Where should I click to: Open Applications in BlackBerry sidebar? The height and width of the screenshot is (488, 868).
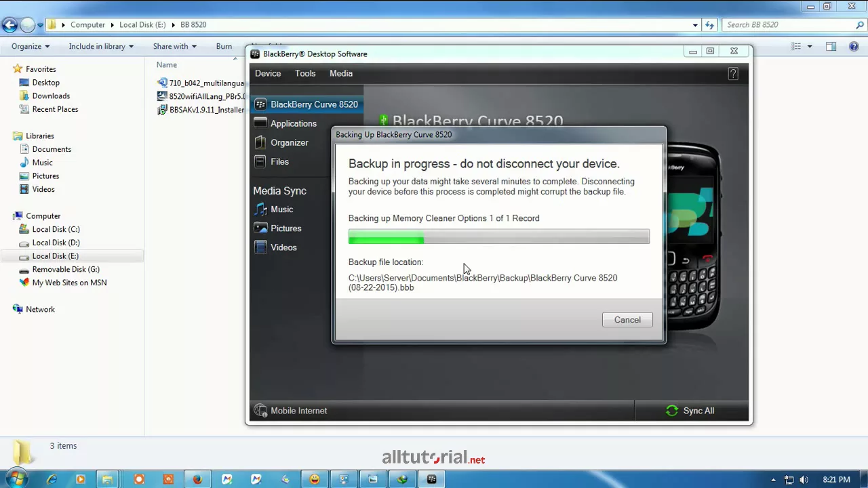tap(294, 123)
